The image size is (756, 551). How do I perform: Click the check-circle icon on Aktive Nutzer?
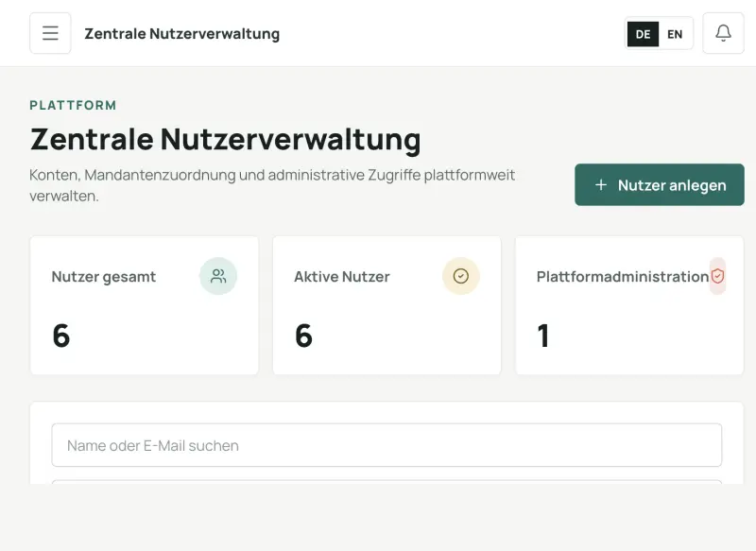tap(461, 276)
